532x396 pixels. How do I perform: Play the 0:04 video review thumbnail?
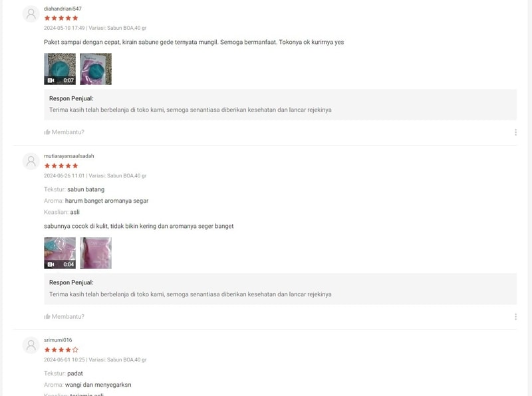60,253
